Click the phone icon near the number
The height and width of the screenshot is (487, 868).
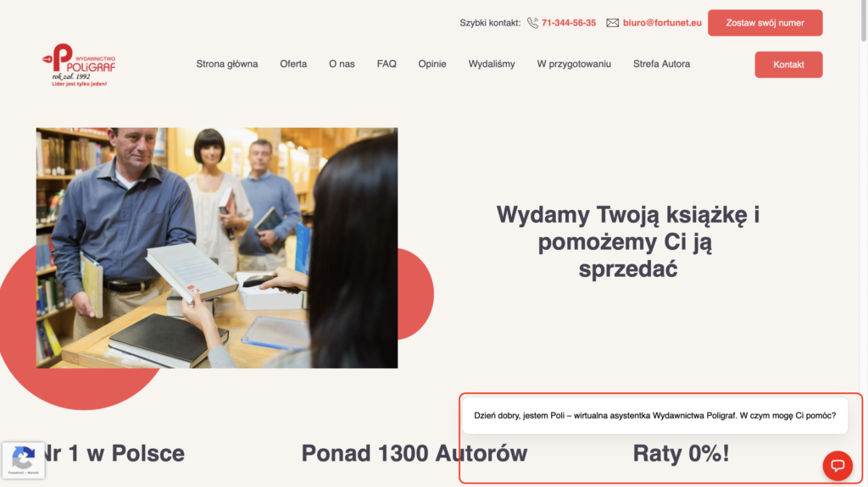click(532, 23)
